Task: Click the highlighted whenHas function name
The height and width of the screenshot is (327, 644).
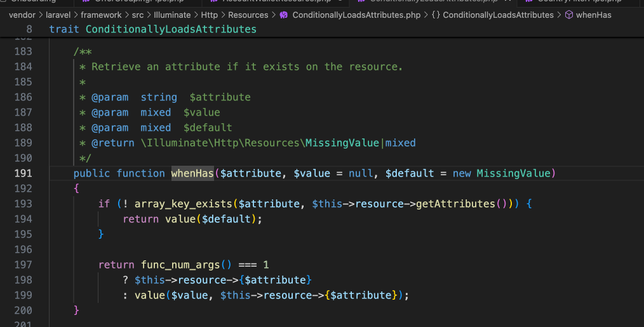Action: pyautogui.click(x=192, y=173)
